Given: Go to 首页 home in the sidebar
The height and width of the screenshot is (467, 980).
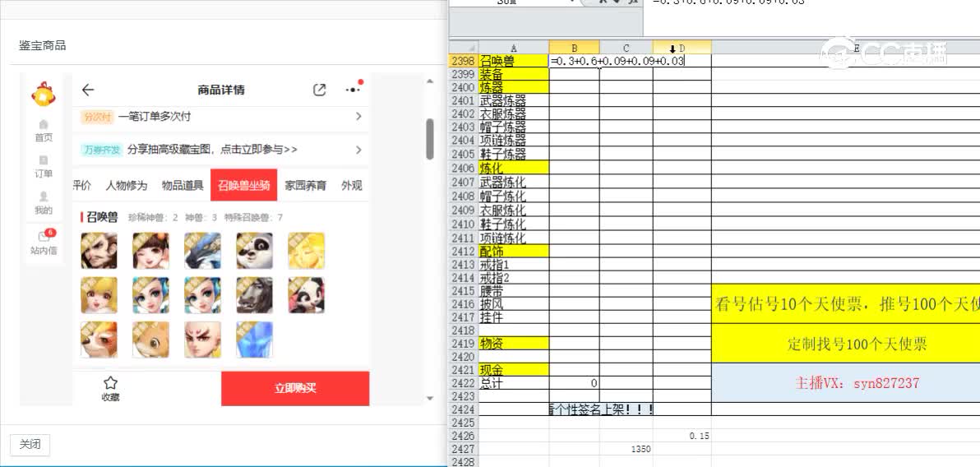Looking at the screenshot, I should [x=43, y=131].
